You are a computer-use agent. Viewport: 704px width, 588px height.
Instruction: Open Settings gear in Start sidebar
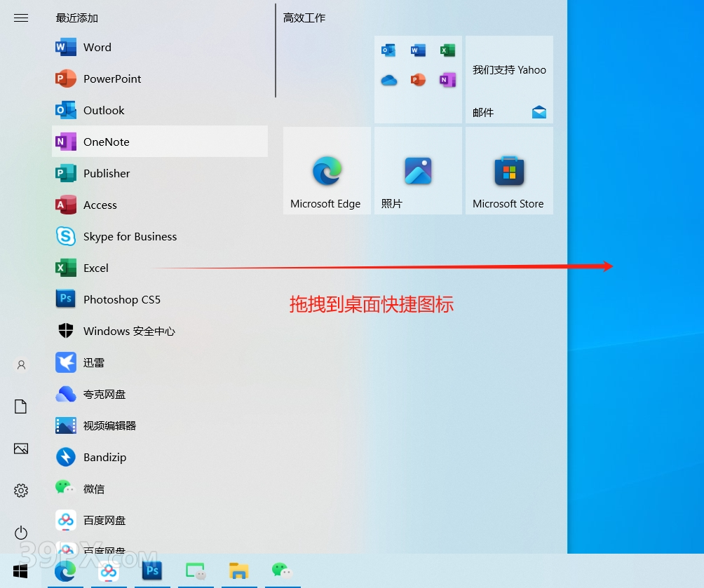pyautogui.click(x=20, y=490)
